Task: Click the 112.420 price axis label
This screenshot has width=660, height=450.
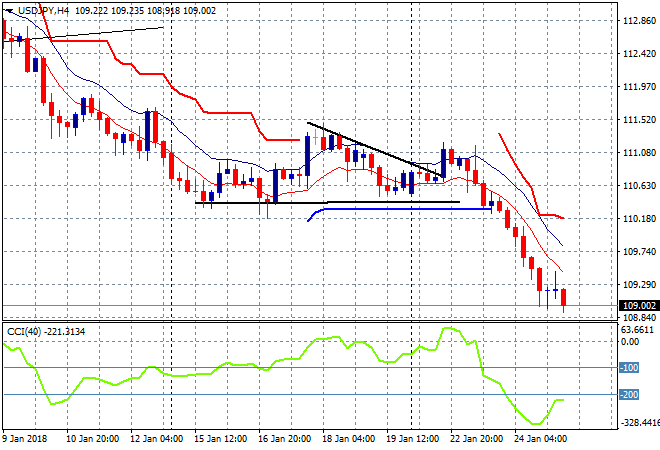Action: click(639, 53)
